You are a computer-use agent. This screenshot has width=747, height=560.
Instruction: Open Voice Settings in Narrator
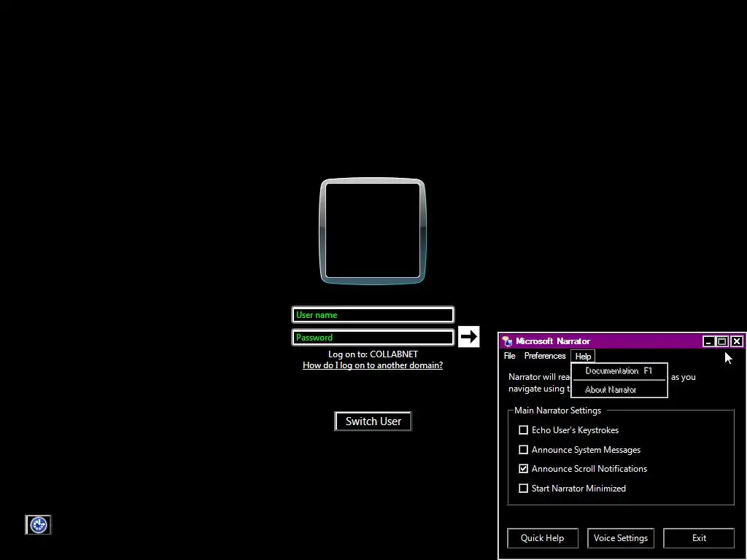pyautogui.click(x=621, y=538)
